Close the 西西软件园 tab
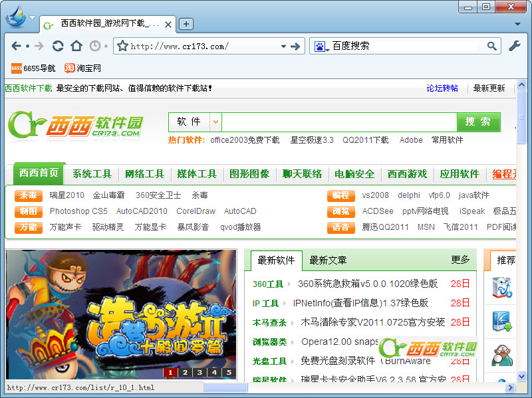 pos(168,25)
